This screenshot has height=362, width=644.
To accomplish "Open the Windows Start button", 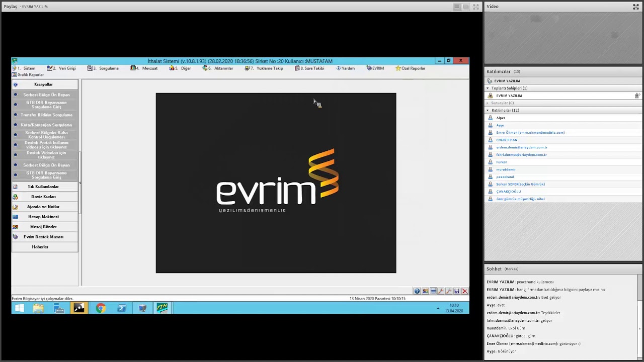I will click(x=20, y=308).
